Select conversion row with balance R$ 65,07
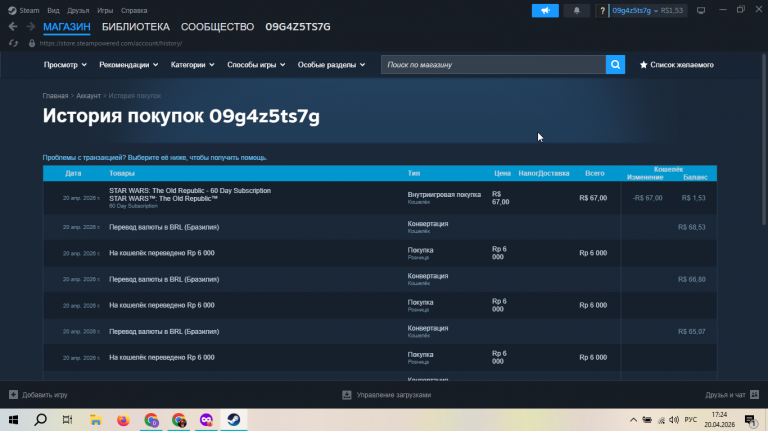Image resolution: width=768 pixels, height=431 pixels. tap(380, 332)
